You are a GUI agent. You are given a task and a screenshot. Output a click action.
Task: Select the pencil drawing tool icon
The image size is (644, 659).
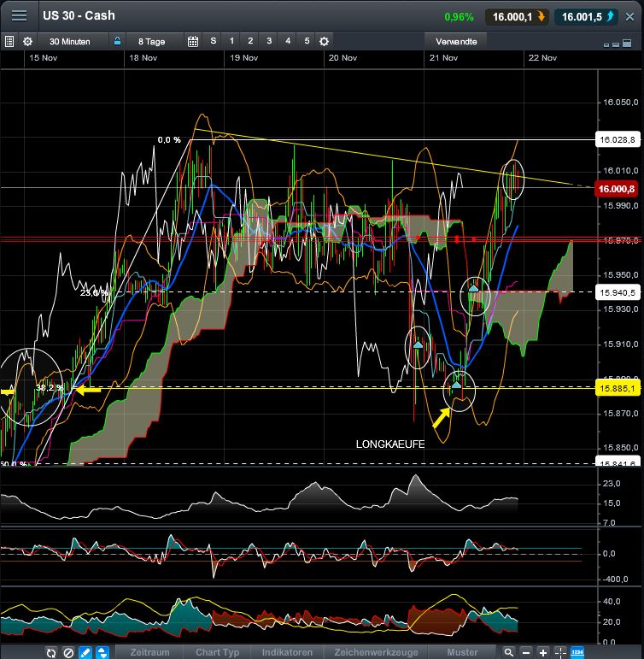85,652
